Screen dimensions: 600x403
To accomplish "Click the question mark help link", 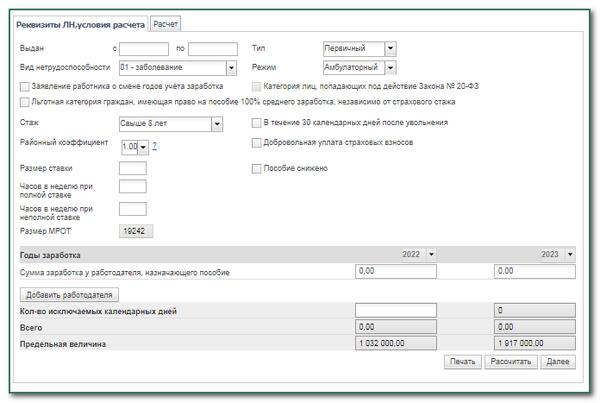I will pyautogui.click(x=155, y=146).
